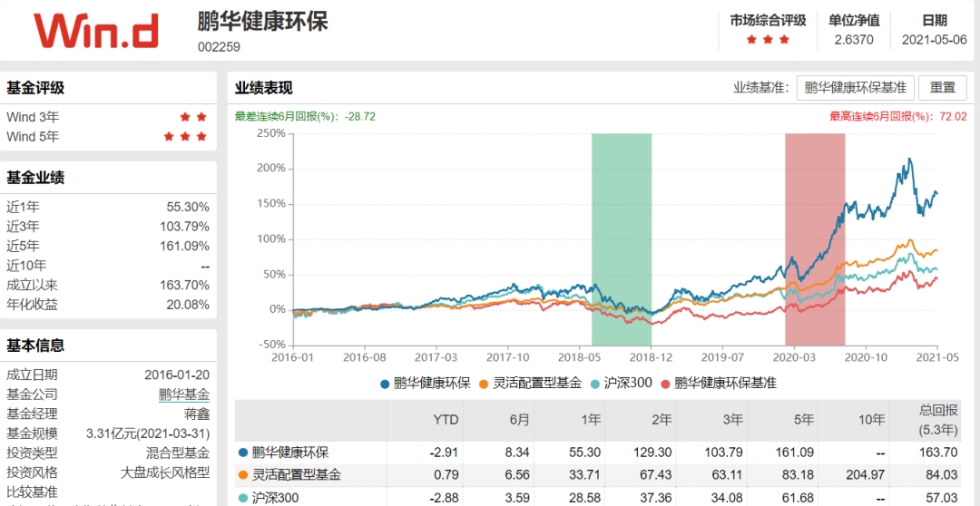
Task: Click the 基金评级 panel heading
Action: (35, 88)
